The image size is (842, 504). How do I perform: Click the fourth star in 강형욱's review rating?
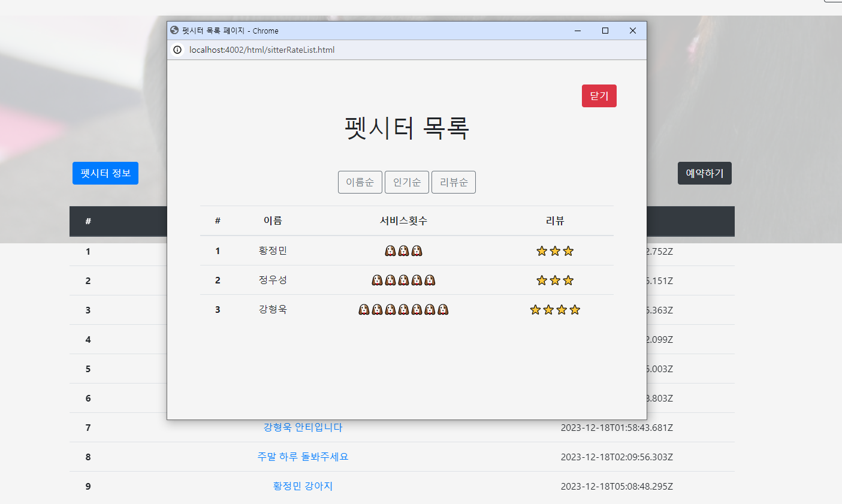click(x=575, y=309)
